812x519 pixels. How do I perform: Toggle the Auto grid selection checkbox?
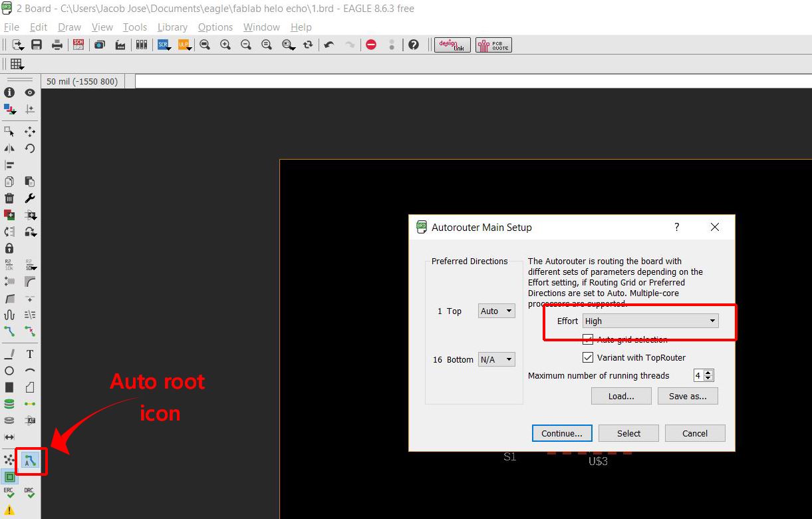pos(588,339)
